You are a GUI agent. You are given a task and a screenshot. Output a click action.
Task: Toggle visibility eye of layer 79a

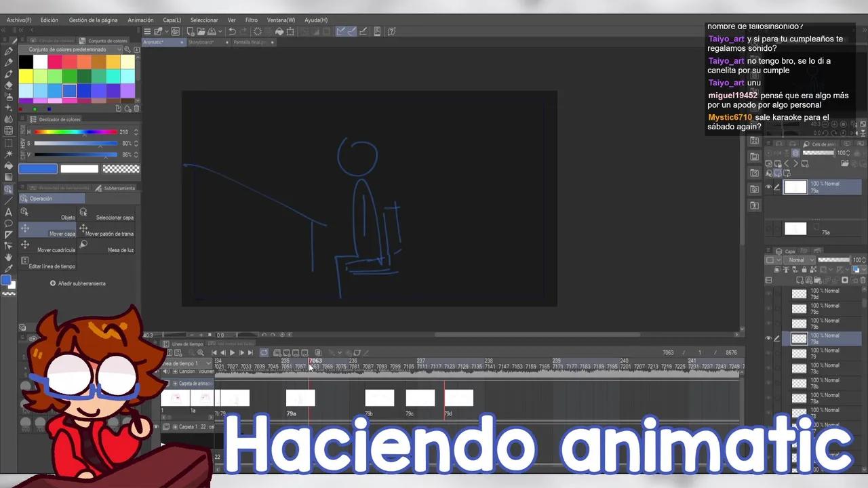coord(768,338)
